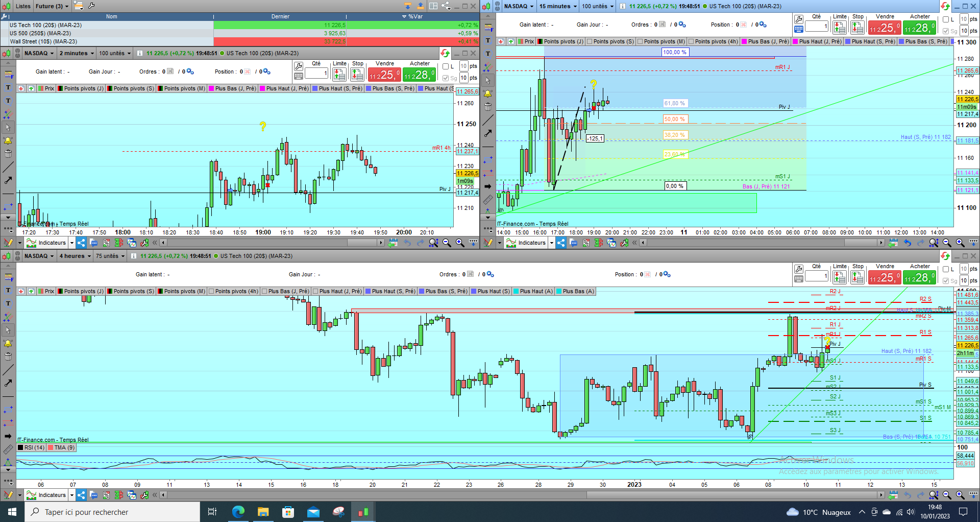Zoom out on the 2 minutes chart

[x=447, y=243]
